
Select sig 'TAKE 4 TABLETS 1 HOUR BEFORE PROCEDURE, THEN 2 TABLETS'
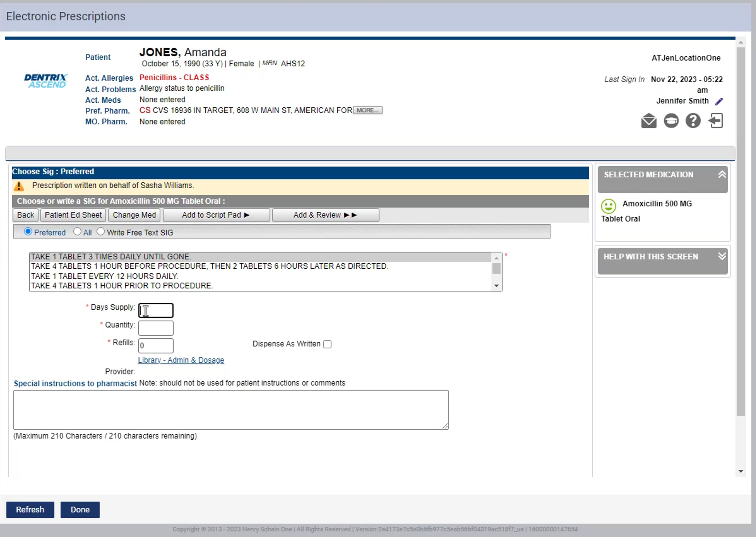(x=261, y=266)
